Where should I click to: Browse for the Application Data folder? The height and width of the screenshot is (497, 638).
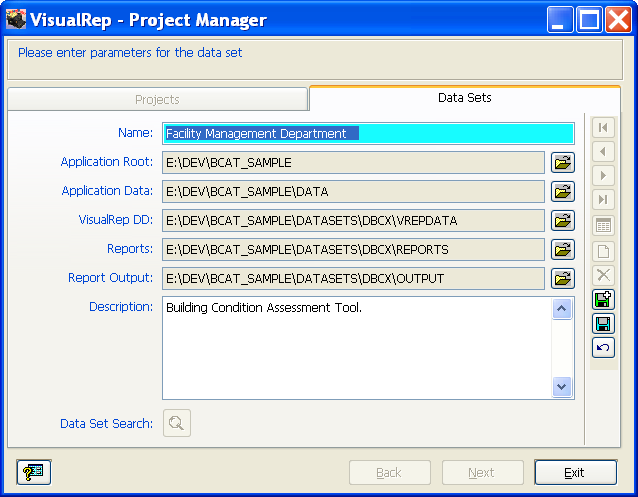pyautogui.click(x=562, y=191)
